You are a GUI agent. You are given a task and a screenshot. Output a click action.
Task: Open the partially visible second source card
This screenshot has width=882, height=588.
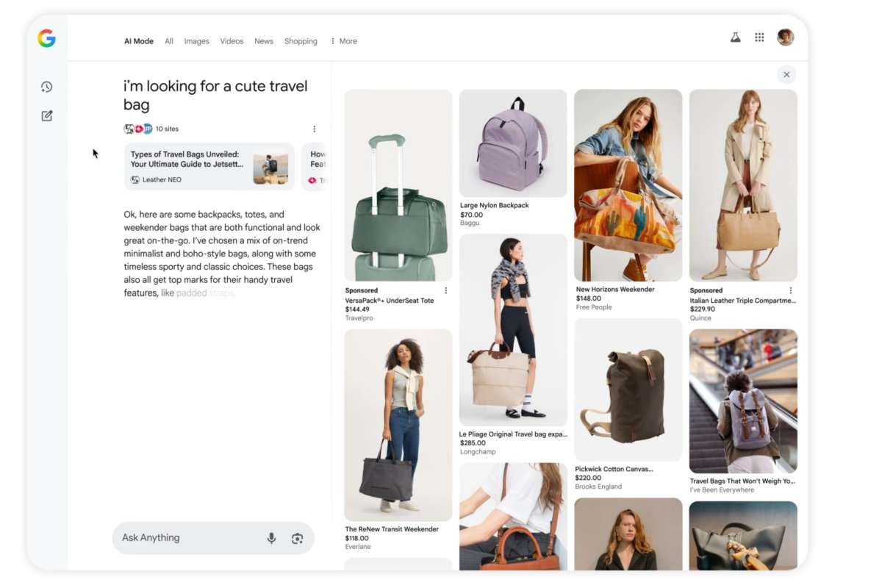[314, 167]
